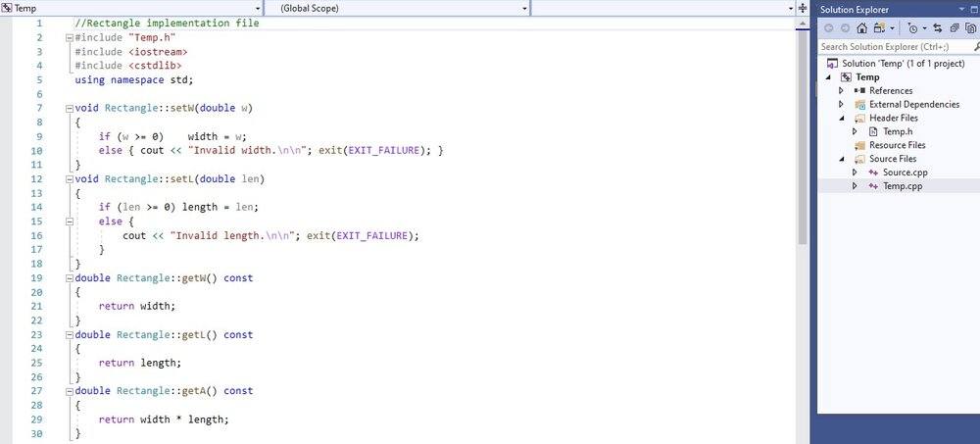
Task: Collapse the #include block at line 2
Action: tap(70, 37)
